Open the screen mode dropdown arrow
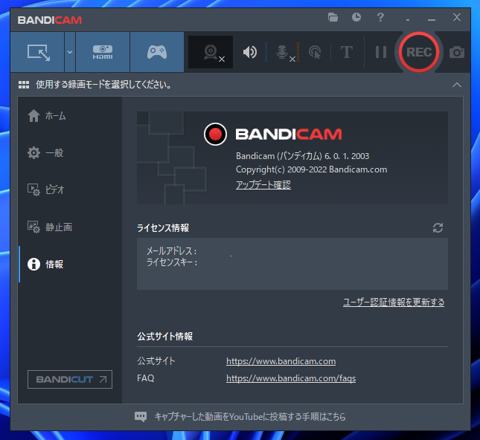Screen dimensions: 480x440 coord(70,52)
